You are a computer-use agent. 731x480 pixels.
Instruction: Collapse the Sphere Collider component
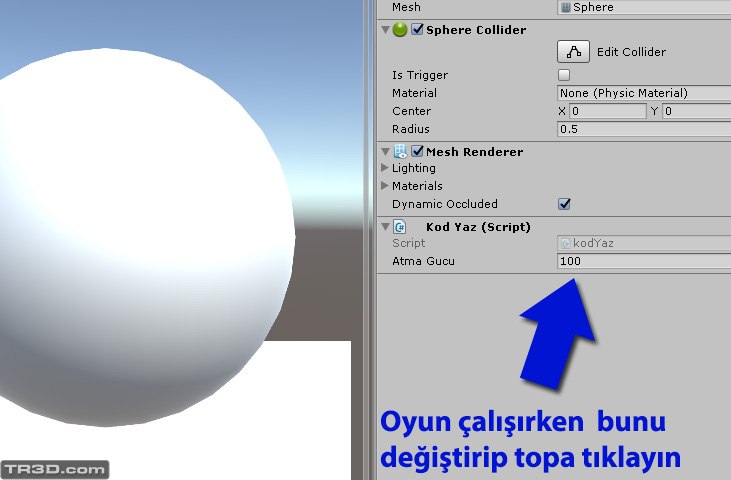(385, 30)
